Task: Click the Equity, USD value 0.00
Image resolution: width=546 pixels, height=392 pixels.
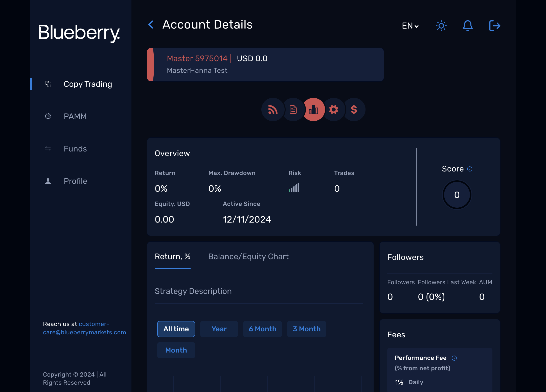Action: click(x=164, y=220)
